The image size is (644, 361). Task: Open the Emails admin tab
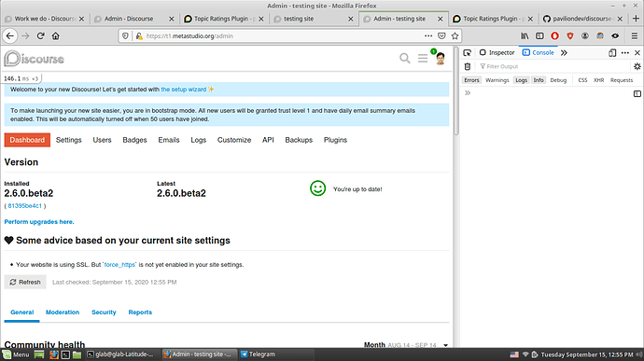[x=169, y=140]
